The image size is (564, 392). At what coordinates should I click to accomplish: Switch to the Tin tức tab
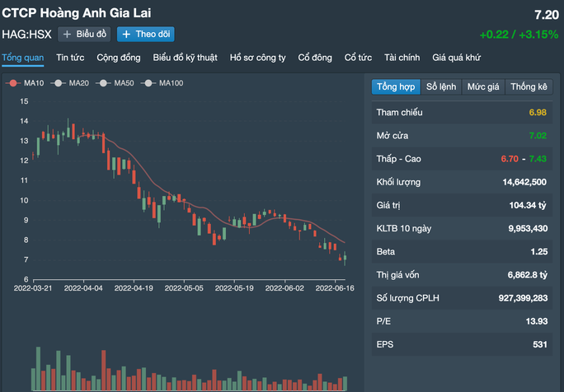pyautogui.click(x=70, y=58)
